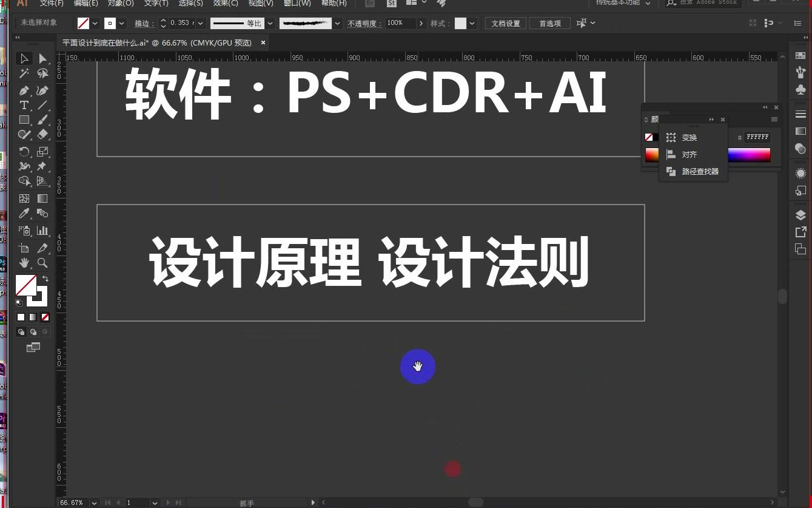Open the 文字(T) menu
The image size is (812, 508).
tap(156, 3)
